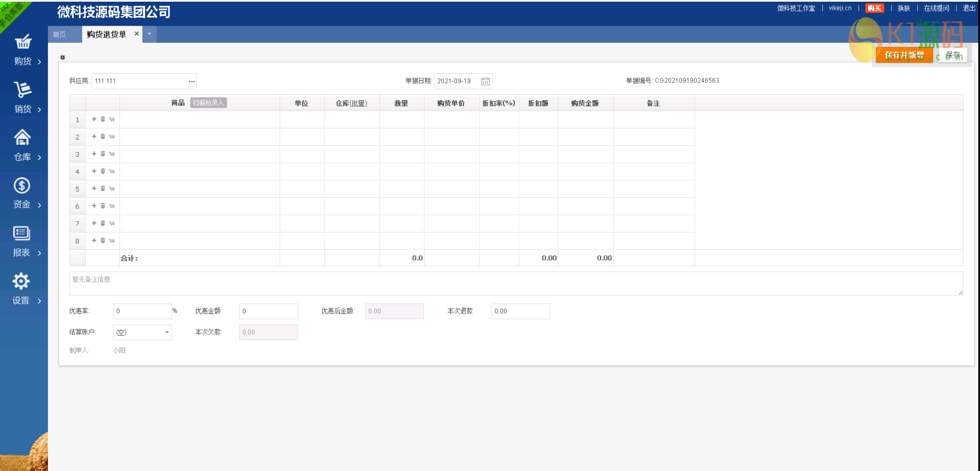The width and height of the screenshot is (980, 471).
Task: Open the calendar icon next to 单据日期
Action: tap(485, 81)
